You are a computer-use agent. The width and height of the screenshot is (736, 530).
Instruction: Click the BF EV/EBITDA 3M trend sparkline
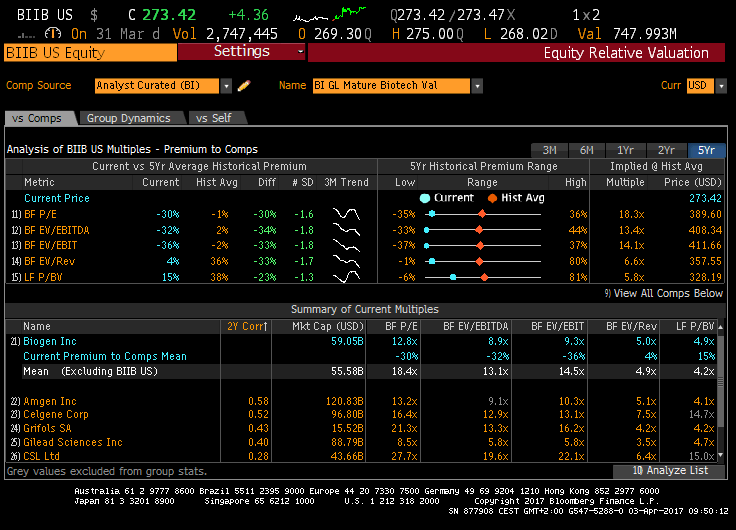pyautogui.click(x=346, y=230)
